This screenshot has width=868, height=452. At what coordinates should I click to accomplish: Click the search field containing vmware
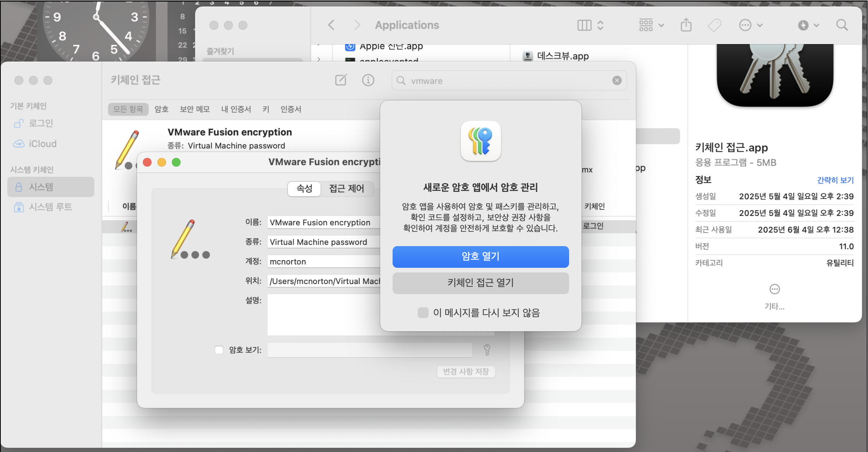click(509, 80)
